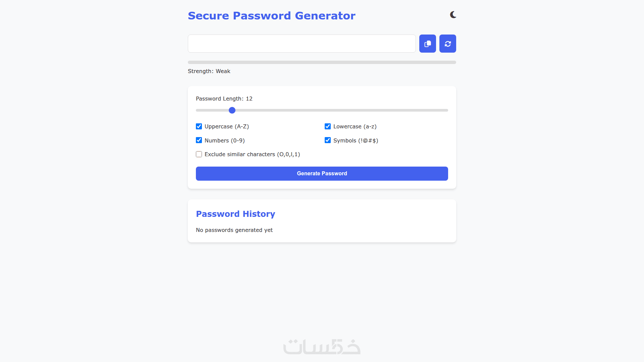
Task: Click the 'Password Length: 12' label
Action: pyautogui.click(x=224, y=99)
